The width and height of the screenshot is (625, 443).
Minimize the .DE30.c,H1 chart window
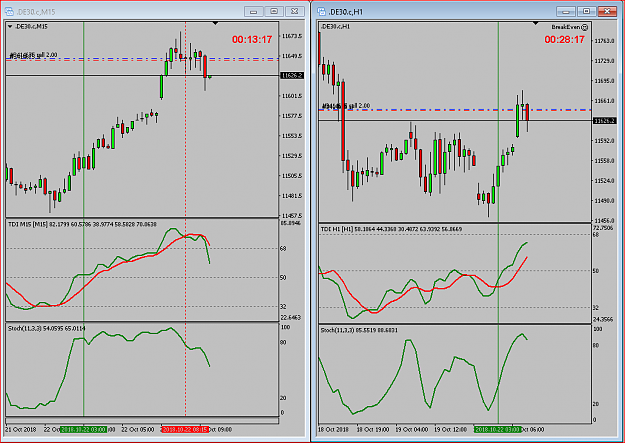566,12
